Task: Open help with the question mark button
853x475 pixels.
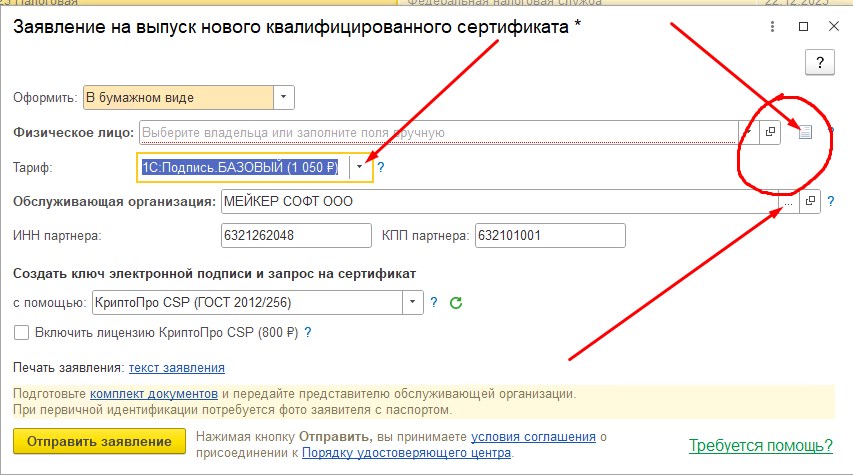Action: tap(819, 63)
